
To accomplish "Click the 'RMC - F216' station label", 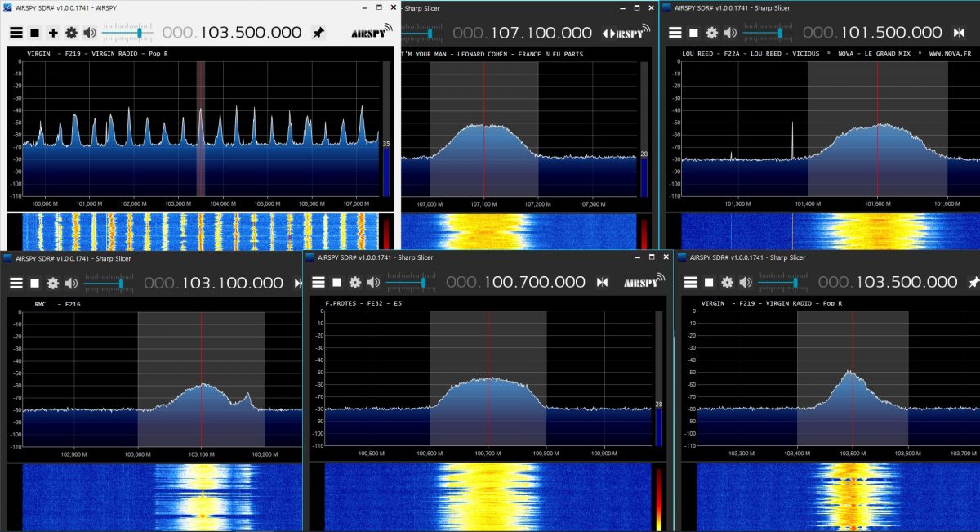I will coord(58,305).
